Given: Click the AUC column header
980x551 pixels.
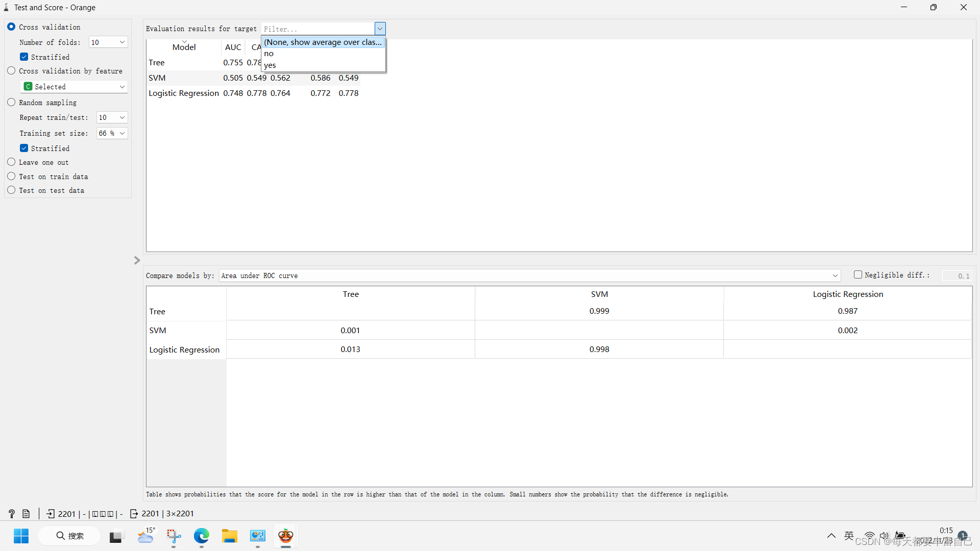Looking at the screenshot, I should [233, 47].
